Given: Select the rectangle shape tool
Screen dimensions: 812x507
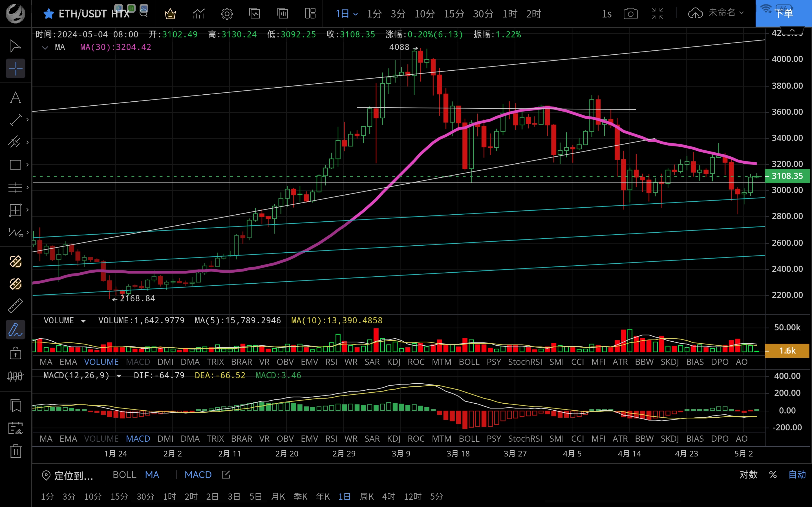Looking at the screenshot, I should [x=16, y=165].
